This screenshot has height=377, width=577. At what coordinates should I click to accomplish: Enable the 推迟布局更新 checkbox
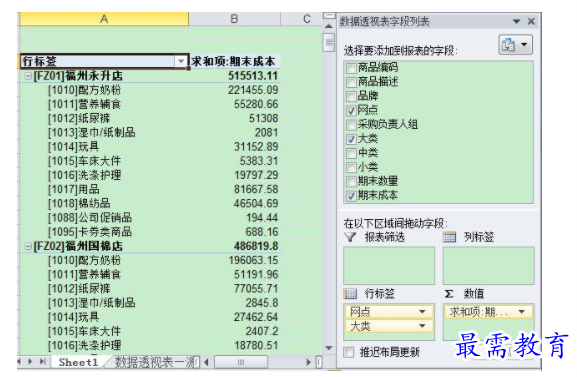point(348,352)
